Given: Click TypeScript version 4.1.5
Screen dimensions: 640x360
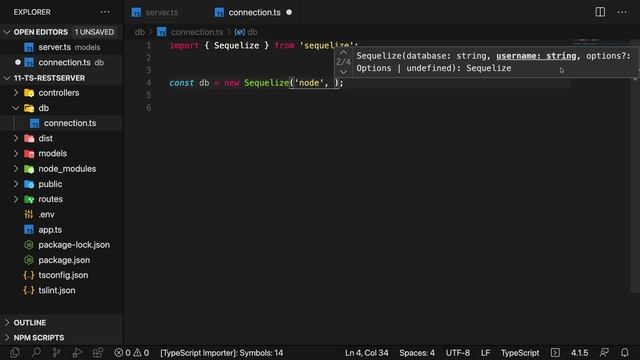Looking at the screenshot, I should [579, 353].
